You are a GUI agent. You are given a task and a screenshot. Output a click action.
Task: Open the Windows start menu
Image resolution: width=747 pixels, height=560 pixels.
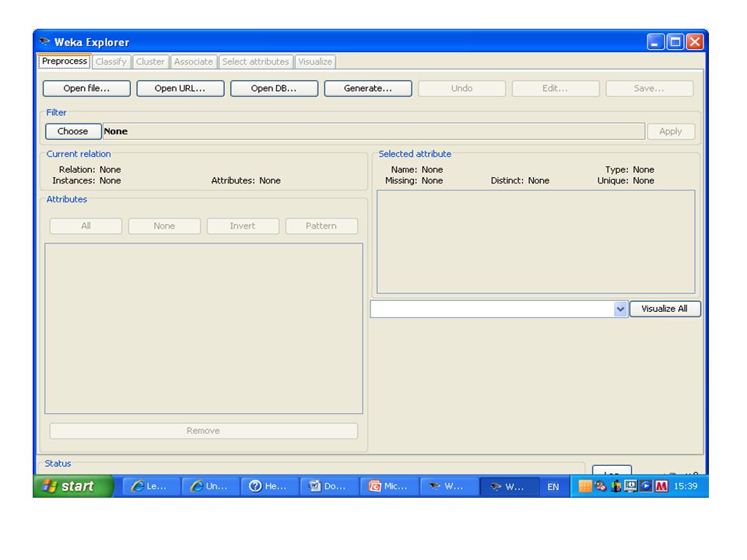click(72, 486)
